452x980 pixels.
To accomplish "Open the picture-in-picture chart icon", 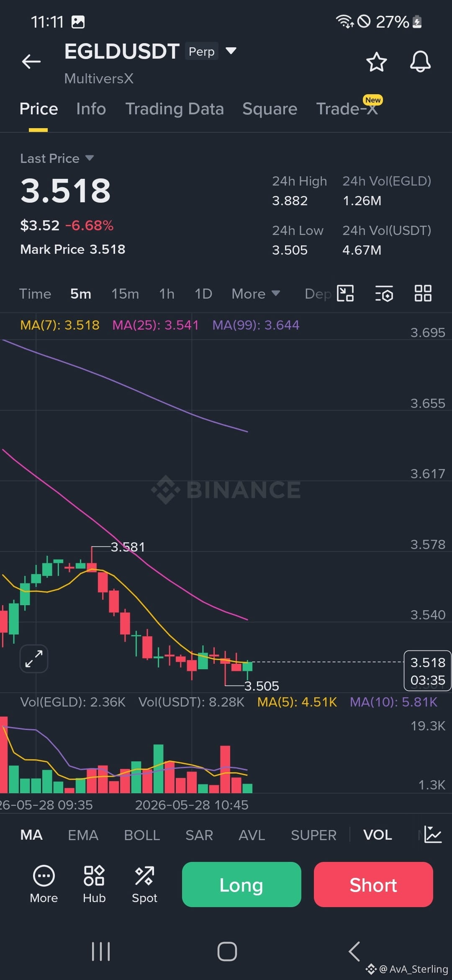I will 345,293.
